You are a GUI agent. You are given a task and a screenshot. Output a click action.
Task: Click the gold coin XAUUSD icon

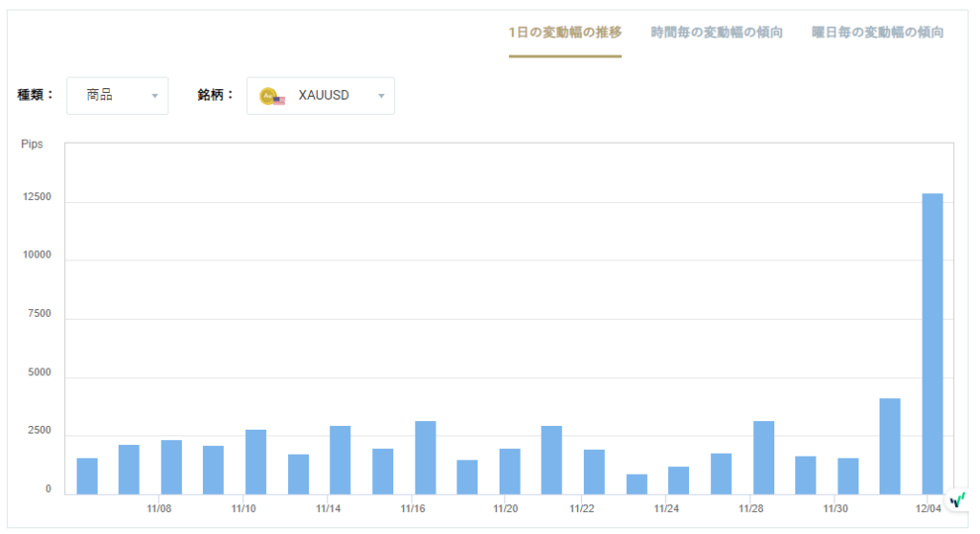click(x=271, y=97)
